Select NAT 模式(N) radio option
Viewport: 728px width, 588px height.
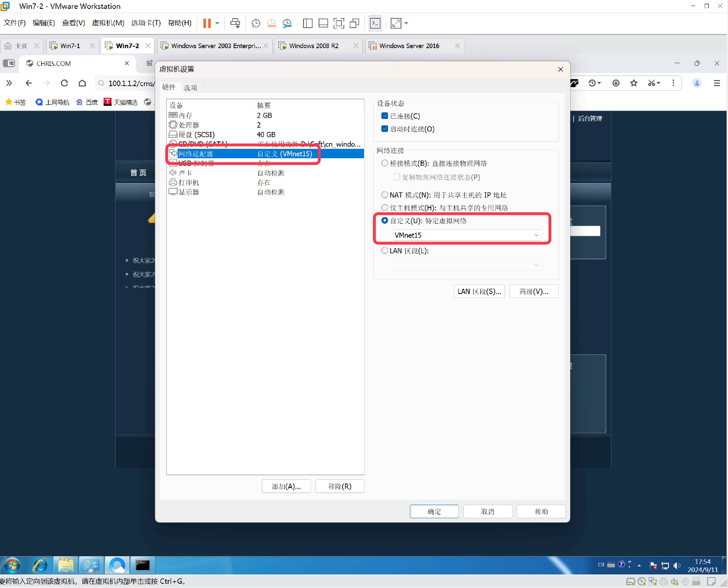(385, 195)
